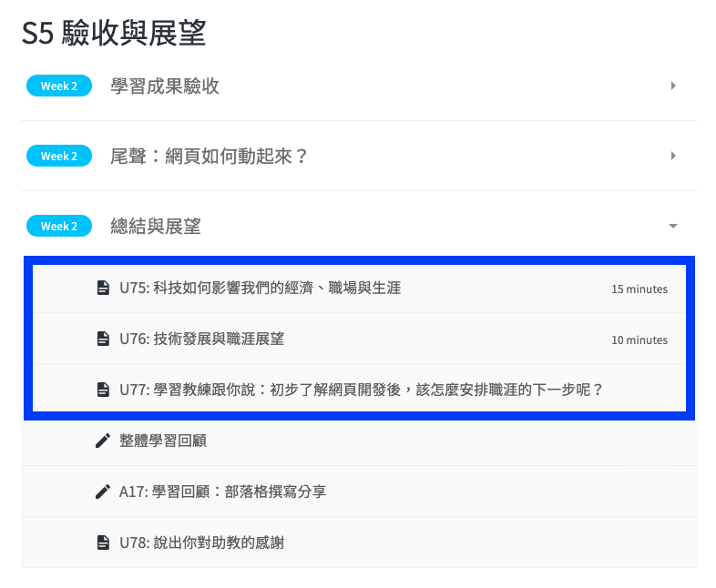Click the Week 2 badge beside 總結與展望
Image resolution: width=716 pixels, height=588 pixels.
(x=59, y=227)
